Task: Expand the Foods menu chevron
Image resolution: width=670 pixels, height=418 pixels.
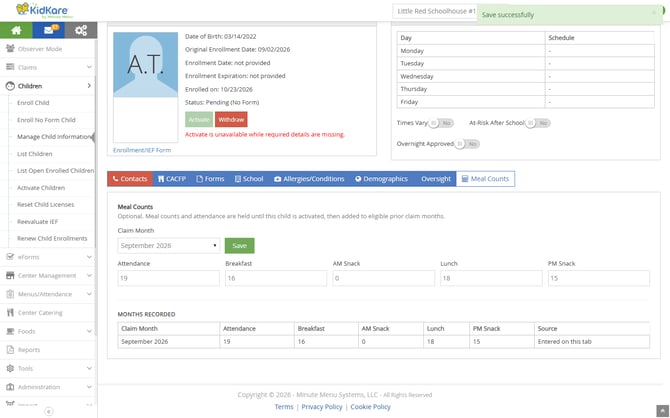Action: pyautogui.click(x=89, y=331)
